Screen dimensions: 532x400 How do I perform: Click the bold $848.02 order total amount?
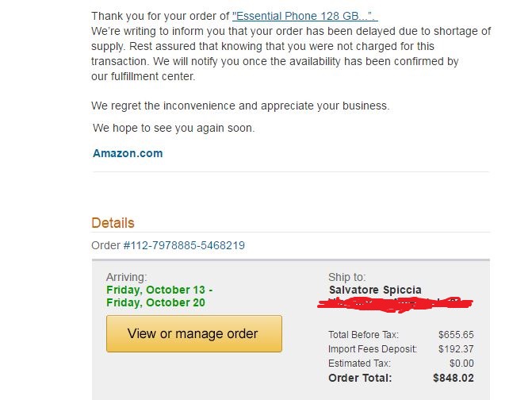tap(454, 378)
